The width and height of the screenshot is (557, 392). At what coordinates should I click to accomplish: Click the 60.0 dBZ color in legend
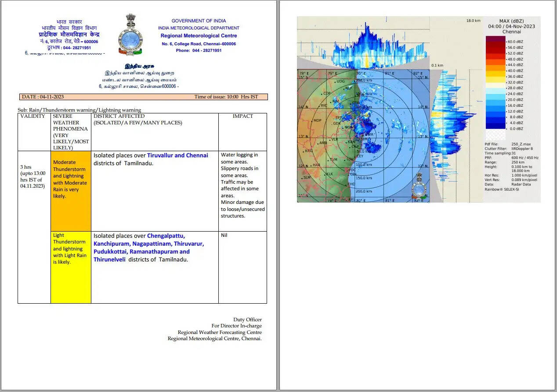(x=495, y=41)
